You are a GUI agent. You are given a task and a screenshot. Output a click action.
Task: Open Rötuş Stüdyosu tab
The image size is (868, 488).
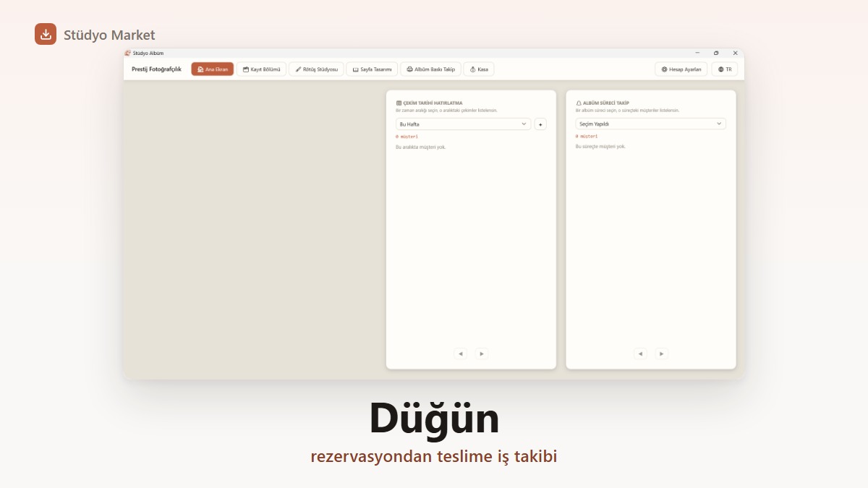316,69
